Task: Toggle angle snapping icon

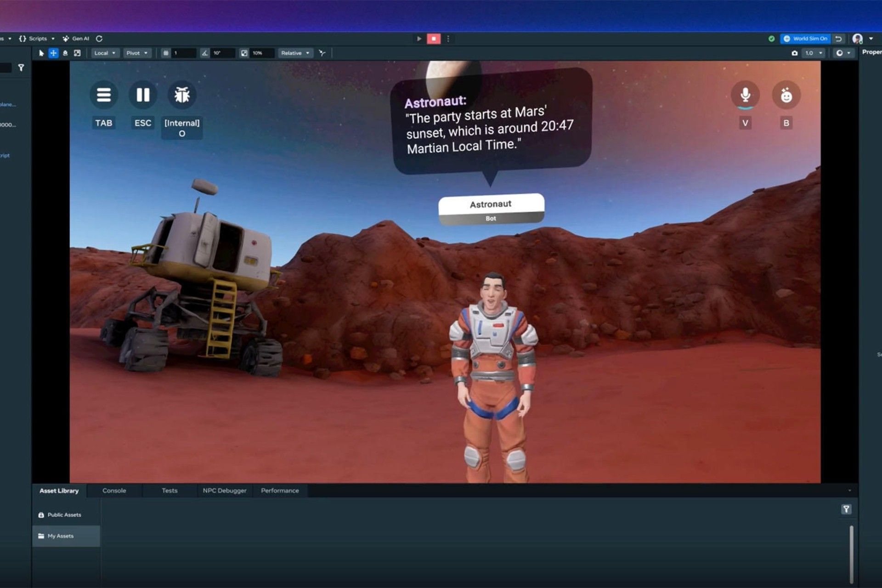Action: 204,53
